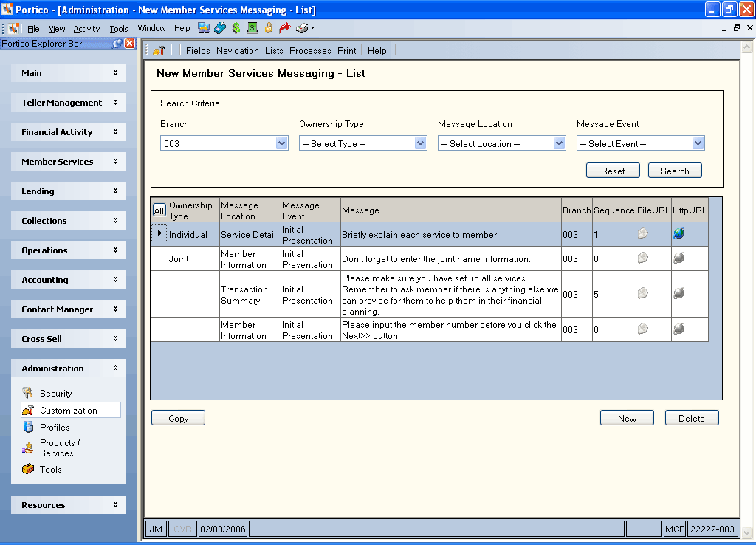Viewport: 756px width, 545px height.
Task: Click the Portico logo icon in menu bar
Action: [x=14, y=29]
